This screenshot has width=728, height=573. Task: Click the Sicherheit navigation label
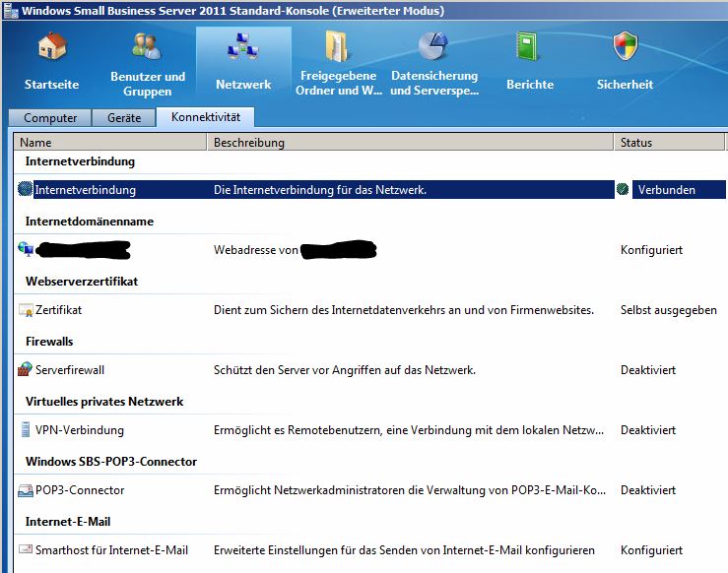625,85
